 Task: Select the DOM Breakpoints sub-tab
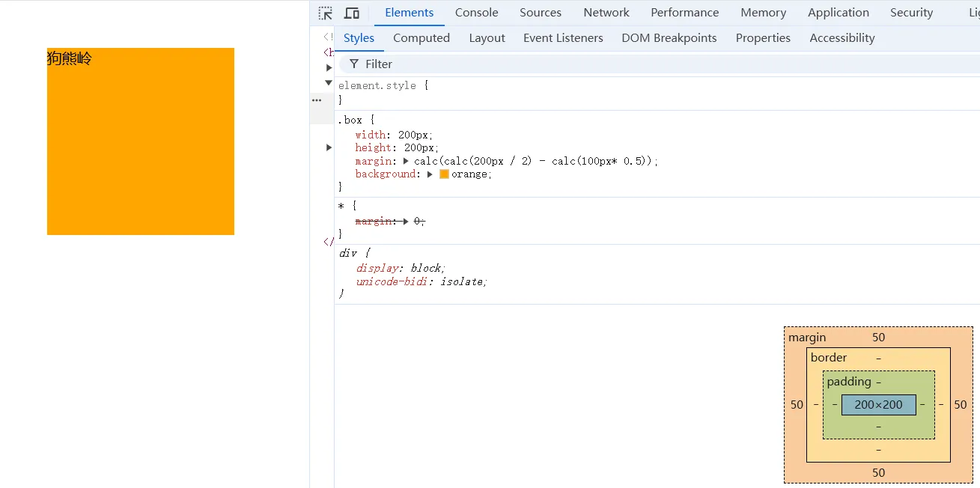[669, 38]
